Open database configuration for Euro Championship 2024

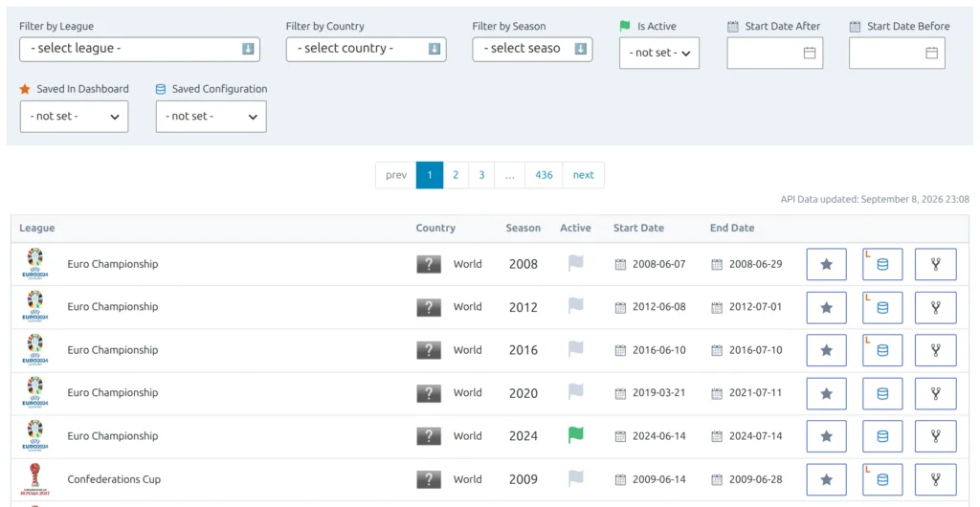tap(882, 436)
